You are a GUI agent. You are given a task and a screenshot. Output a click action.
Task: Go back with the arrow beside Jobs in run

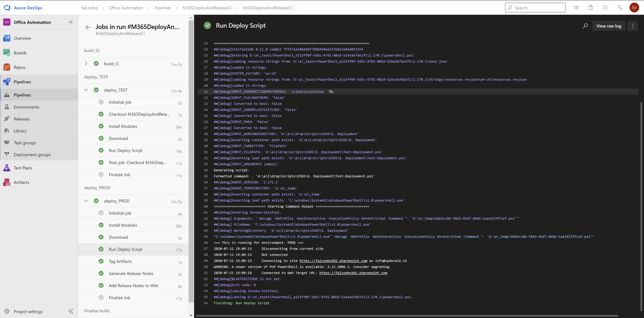point(88,27)
